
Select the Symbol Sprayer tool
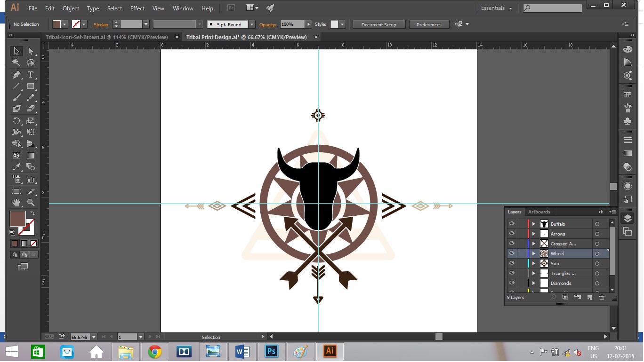click(16, 179)
